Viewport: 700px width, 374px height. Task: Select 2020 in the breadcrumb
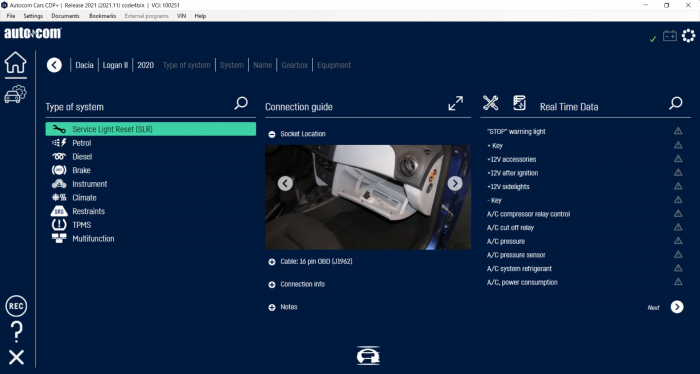[x=146, y=65]
